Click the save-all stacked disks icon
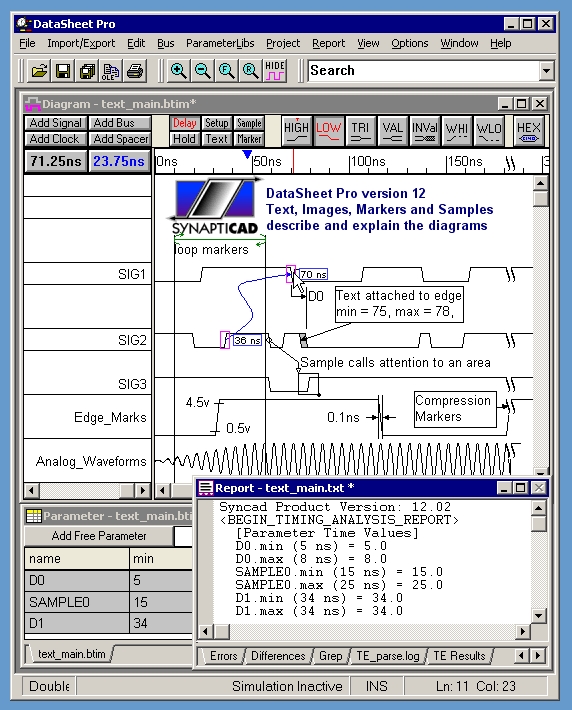The width and height of the screenshot is (572, 710). coord(87,71)
